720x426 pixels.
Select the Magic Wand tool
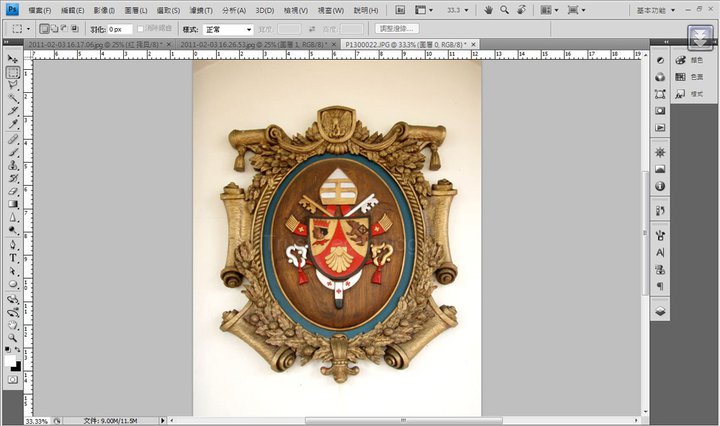[x=13, y=98]
